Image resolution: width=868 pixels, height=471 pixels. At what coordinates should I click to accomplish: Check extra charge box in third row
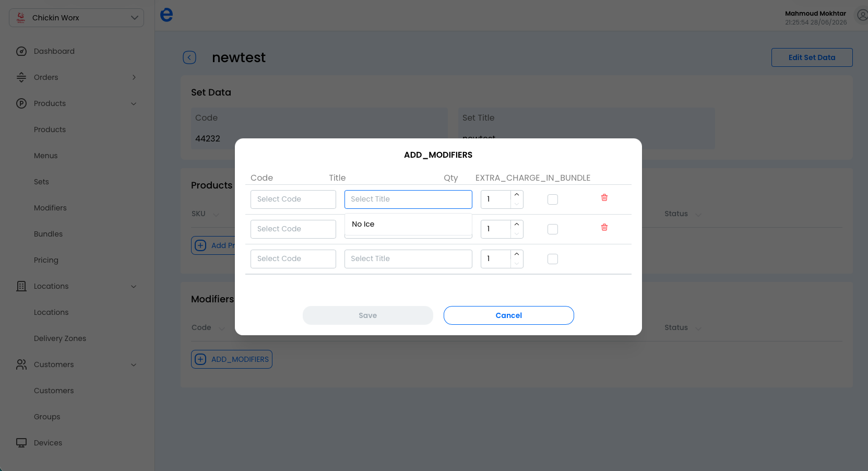553,259
